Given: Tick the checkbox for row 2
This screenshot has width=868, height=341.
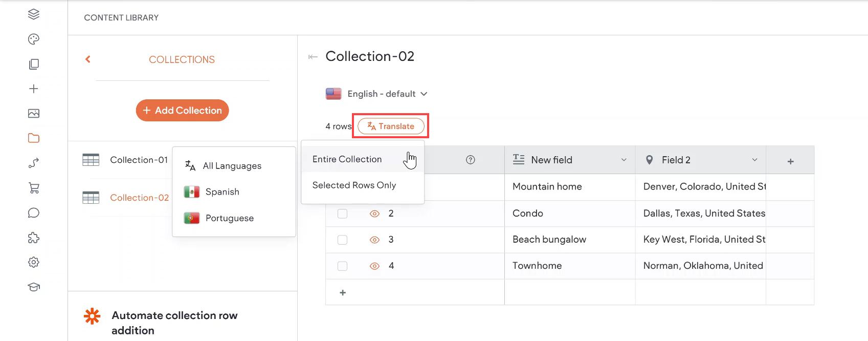Looking at the screenshot, I should 343,214.
